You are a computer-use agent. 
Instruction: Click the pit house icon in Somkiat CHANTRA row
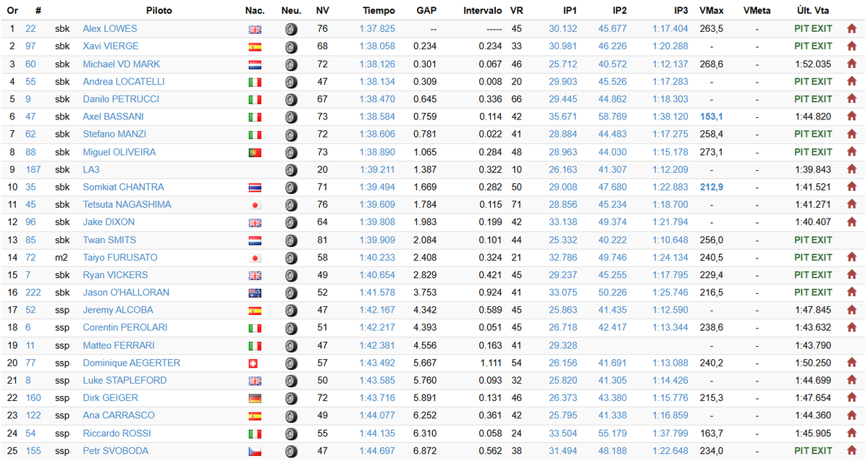(x=851, y=187)
